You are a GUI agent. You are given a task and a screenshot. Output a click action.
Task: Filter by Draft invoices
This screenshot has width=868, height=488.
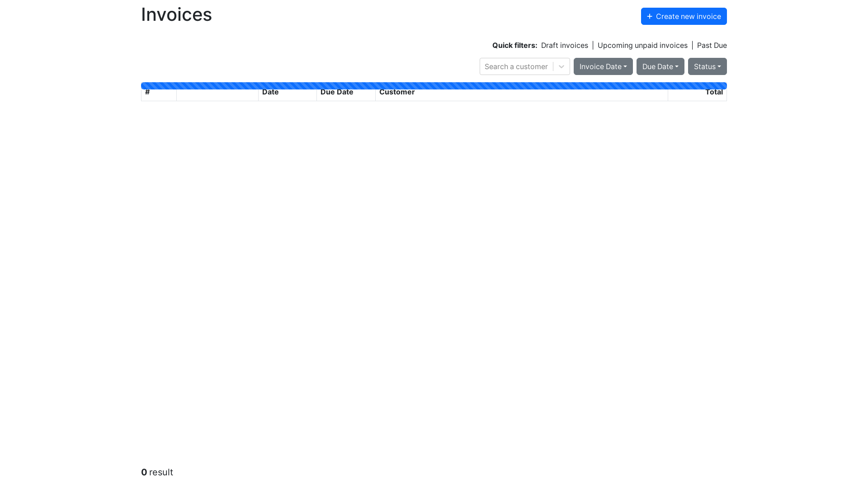[x=564, y=45]
